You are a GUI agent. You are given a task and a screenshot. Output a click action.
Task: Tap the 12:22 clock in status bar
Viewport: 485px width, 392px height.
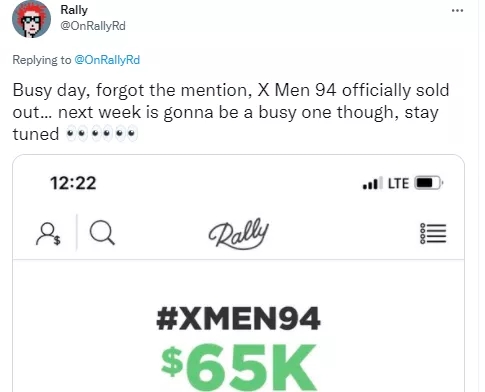click(73, 183)
